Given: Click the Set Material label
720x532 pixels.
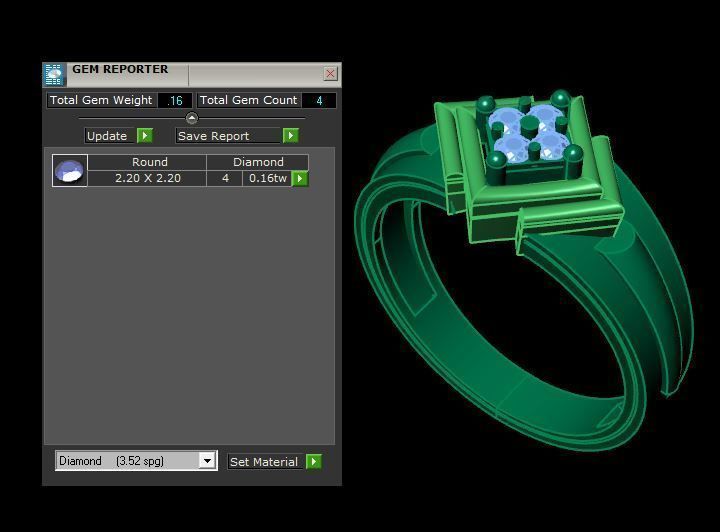Looking at the screenshot, I should 264,462.
